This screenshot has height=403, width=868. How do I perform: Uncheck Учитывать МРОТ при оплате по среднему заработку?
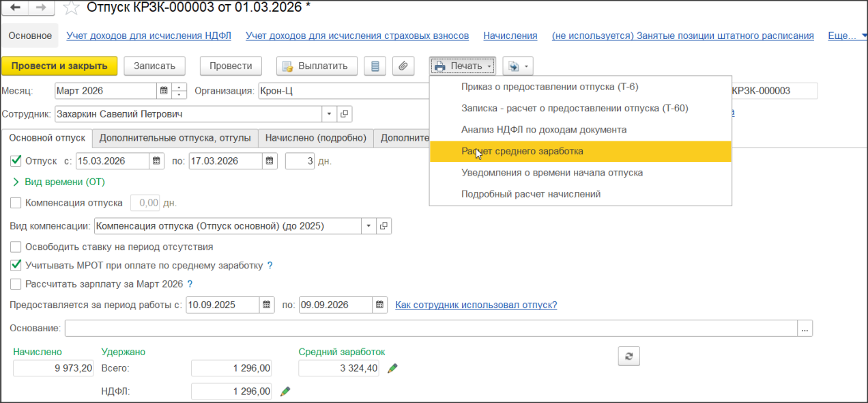click(16, 265)
